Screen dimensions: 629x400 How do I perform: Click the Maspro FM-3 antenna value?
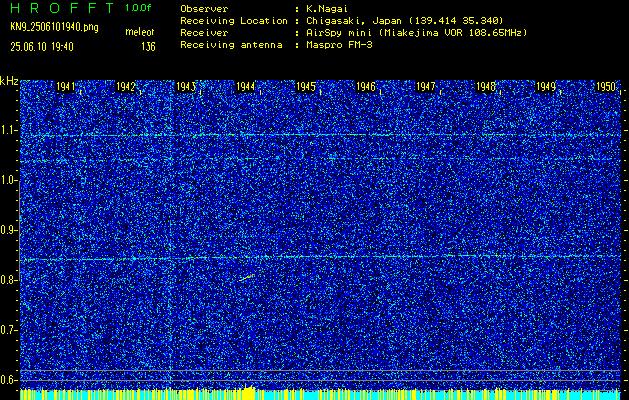click(x=339, y=45)
